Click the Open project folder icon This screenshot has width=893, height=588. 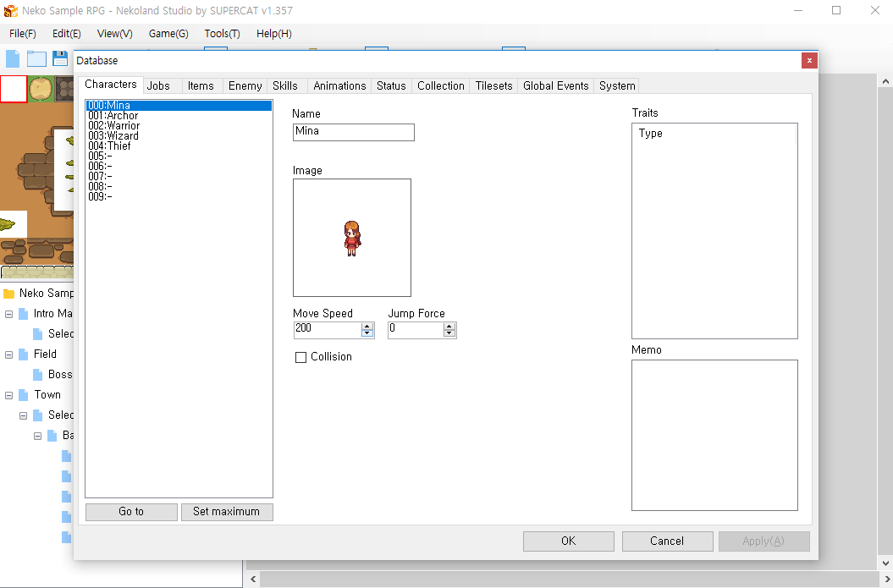tap(36, 58)
